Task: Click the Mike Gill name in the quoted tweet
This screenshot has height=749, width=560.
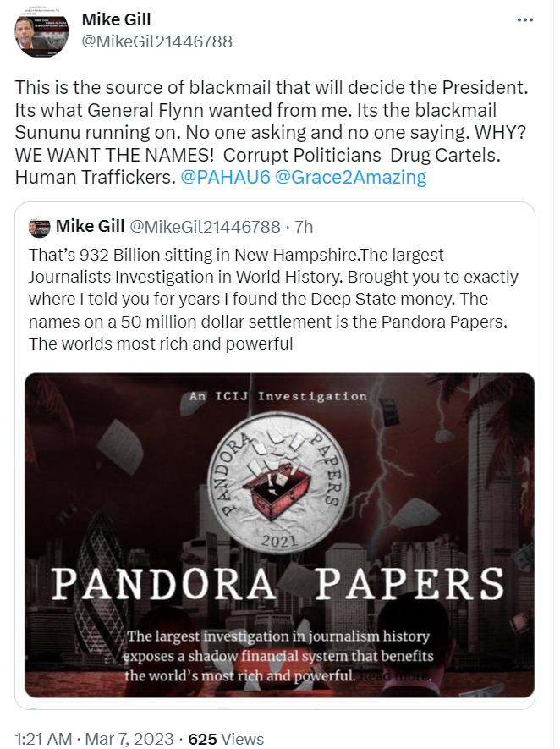Action: click(91, 226)
